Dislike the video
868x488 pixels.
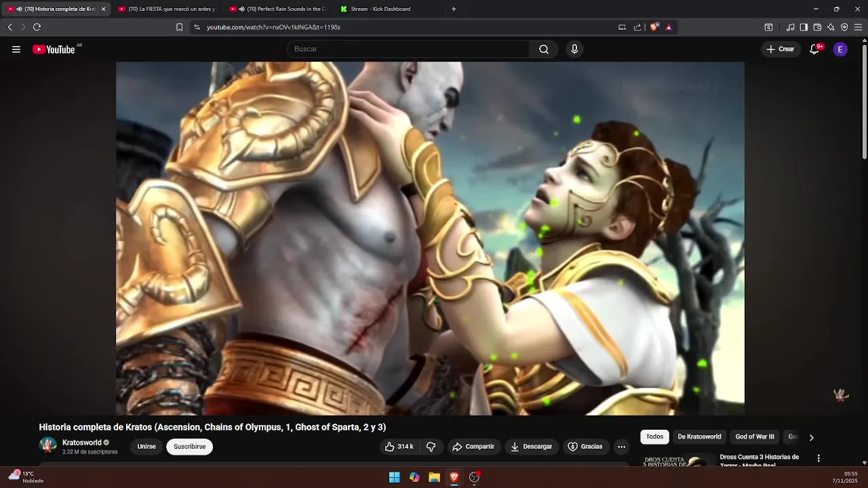click(431, 447)
